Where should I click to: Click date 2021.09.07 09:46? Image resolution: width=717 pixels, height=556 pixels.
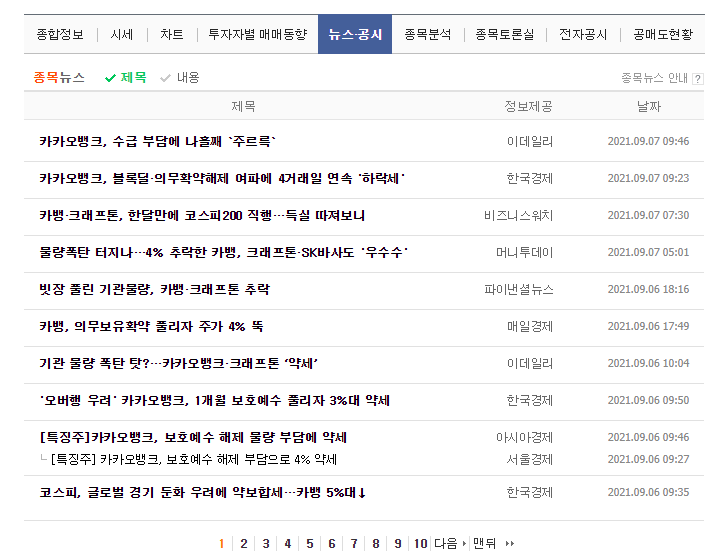pyautogui.click(x=648, y=141)
